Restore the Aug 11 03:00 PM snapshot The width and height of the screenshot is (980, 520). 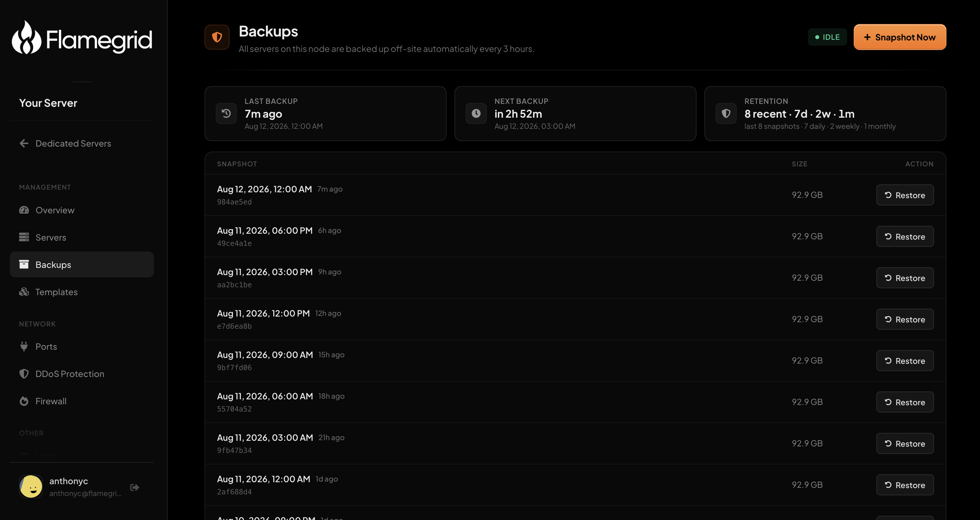[x=905, y=278]
